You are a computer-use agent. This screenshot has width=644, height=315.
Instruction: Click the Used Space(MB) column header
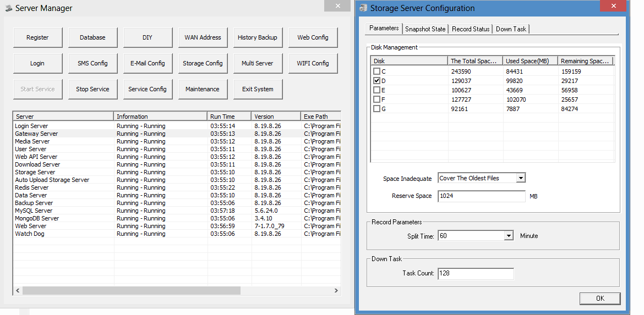530,60
